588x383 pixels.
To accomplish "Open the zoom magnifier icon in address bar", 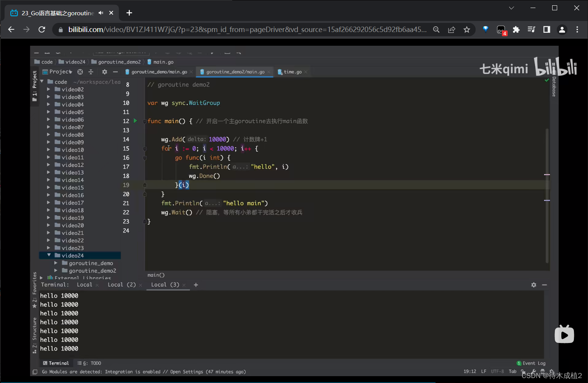I will coord(436,29).
